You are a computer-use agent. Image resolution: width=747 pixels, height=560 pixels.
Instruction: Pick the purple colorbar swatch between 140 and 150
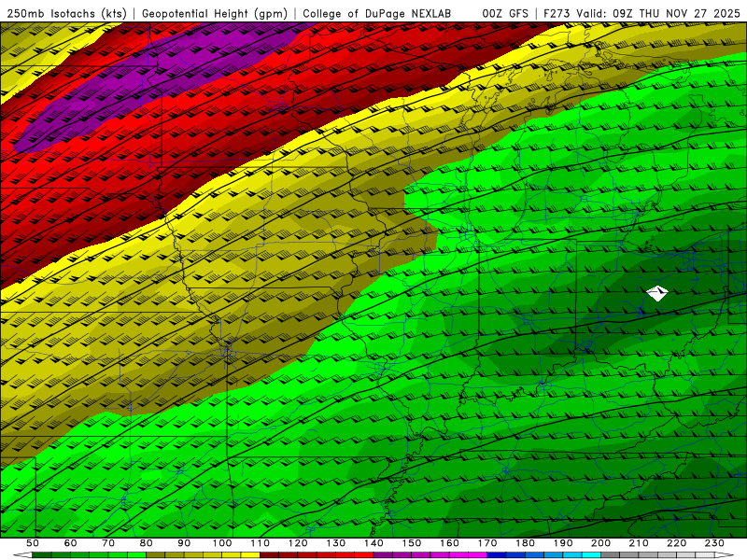pos(383,555)
